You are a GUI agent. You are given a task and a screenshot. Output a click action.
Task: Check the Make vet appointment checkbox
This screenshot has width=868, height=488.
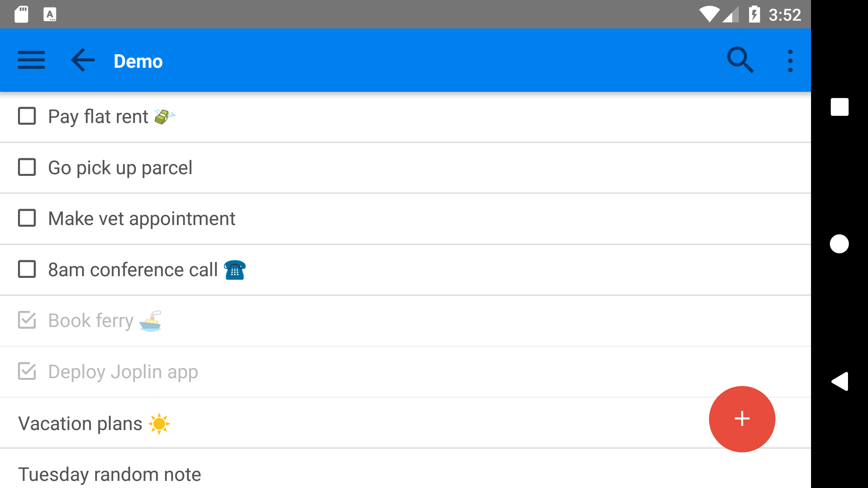pyautogui.click(x=27, y=218)
